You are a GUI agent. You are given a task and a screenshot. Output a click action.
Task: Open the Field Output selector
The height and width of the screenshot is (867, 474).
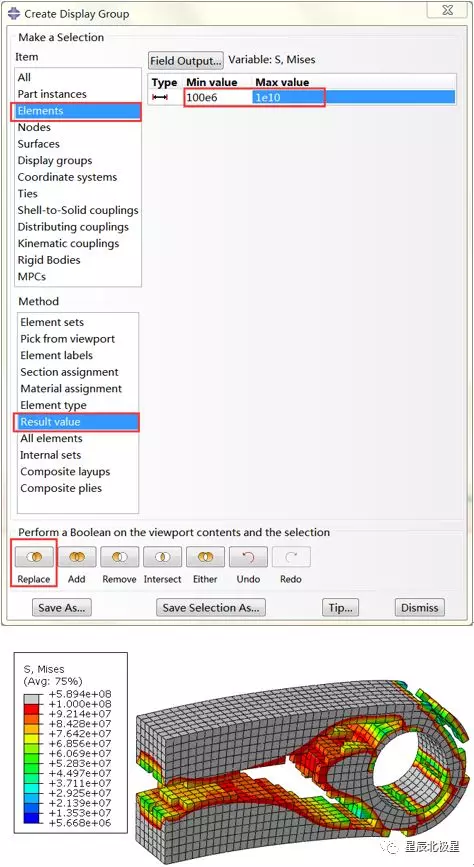(186, 60)
